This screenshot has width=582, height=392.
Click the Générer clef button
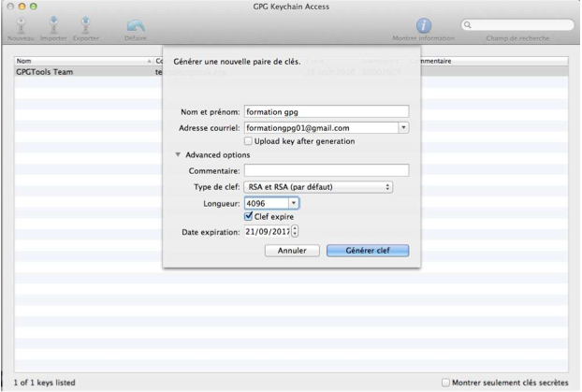pos(368,251)
